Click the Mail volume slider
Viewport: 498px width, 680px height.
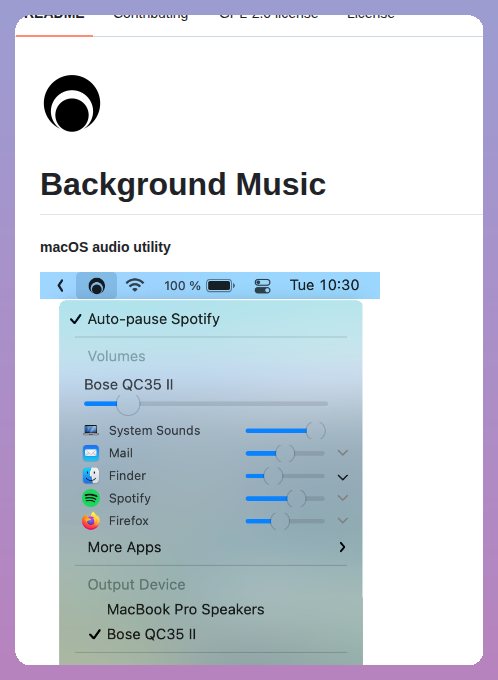click(285, 453)
